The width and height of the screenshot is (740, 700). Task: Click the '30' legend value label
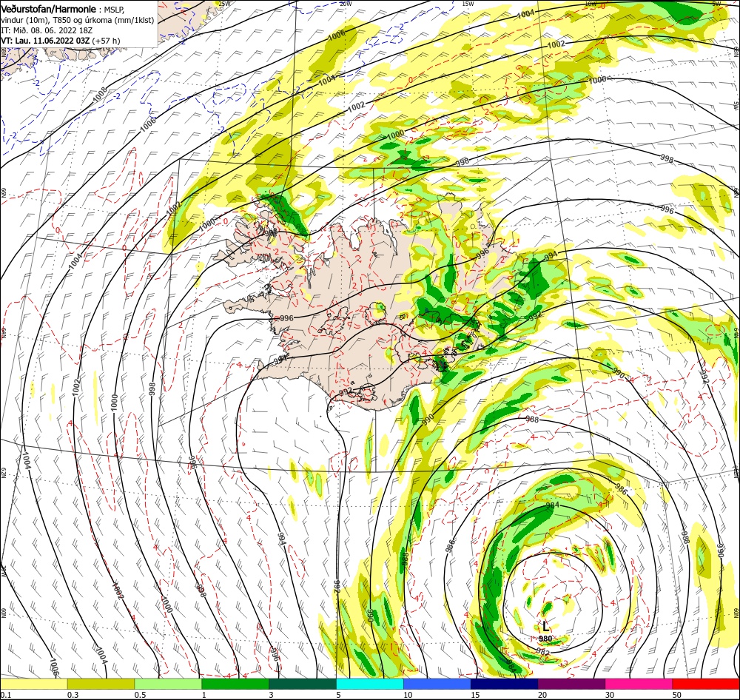point(610,695)
